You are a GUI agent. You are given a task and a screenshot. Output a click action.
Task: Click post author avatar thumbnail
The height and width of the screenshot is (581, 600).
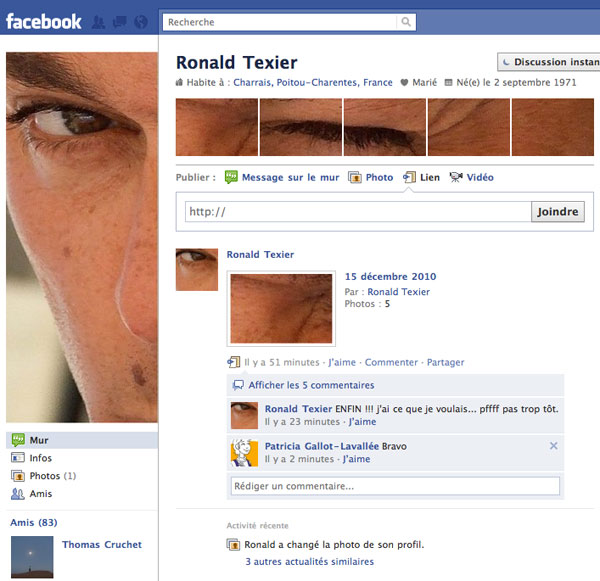(197, 269)
